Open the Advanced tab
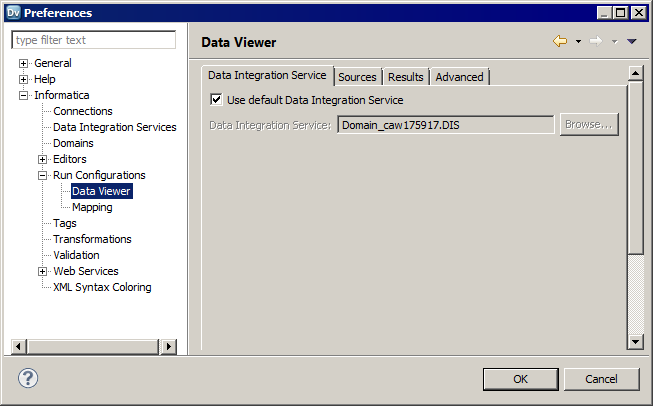The height and width of the screenshot is (406, 653). [459, 77]
